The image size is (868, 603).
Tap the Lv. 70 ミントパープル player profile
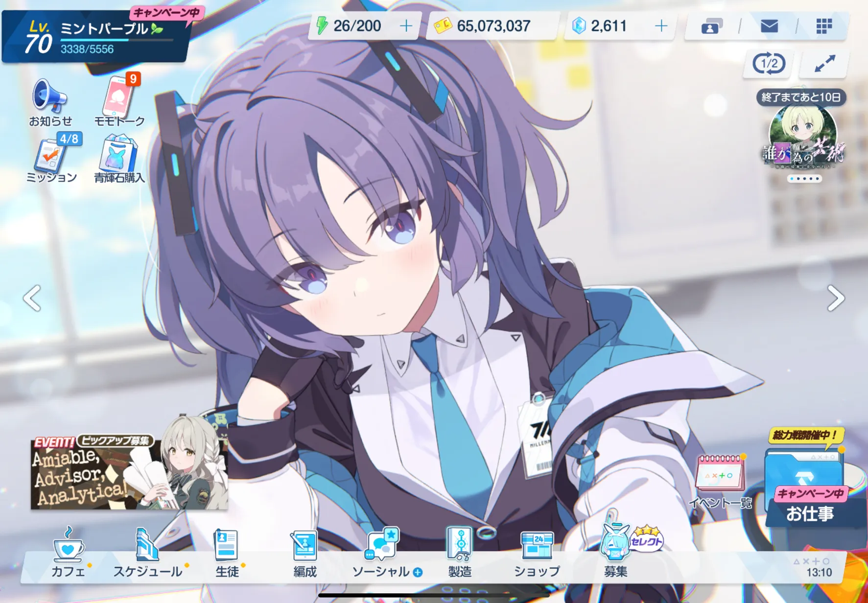click(x=95, y=37)
